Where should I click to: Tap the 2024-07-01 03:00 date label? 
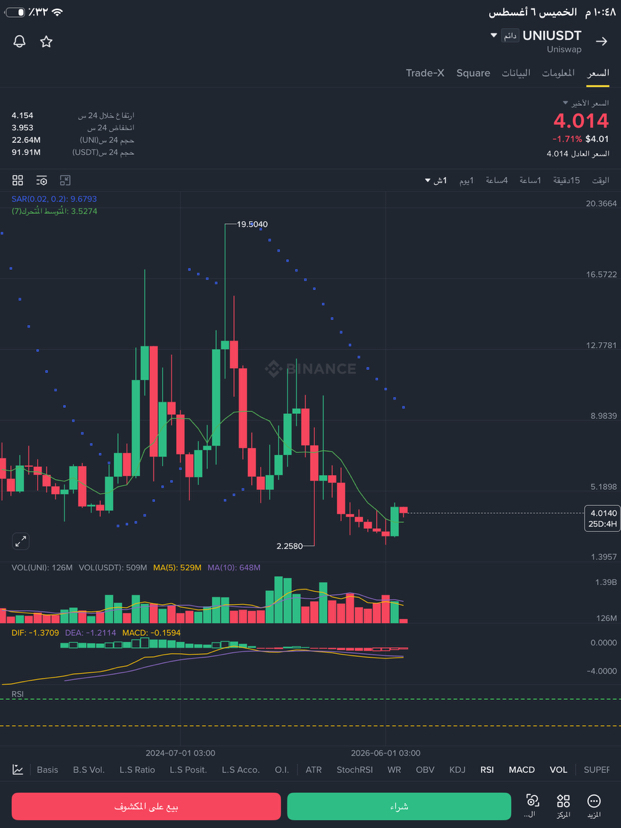tap(180, 752)
